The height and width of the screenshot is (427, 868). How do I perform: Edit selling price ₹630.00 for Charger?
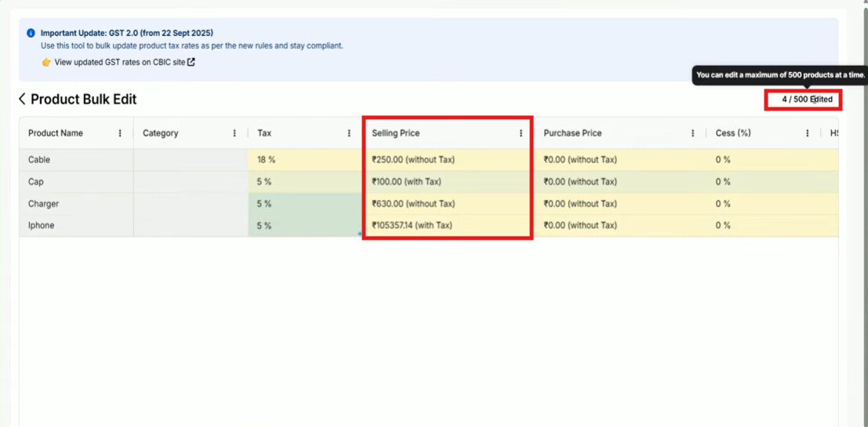point(449,204)
